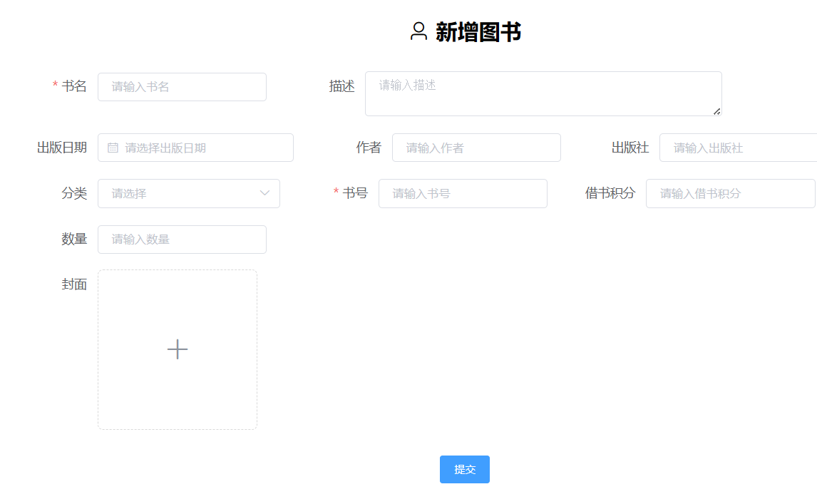The image size is (817, 504).
Task: Focus the 借书积分 input field
Action: [x=731, y=193]
